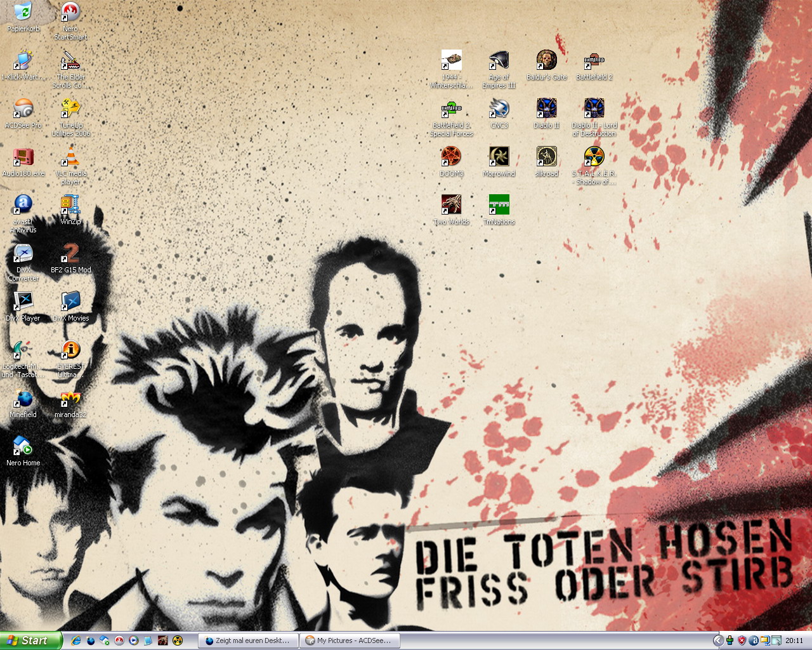
Task: Launch Windows Media Player from Quick Launch
Action: [x=134, y=641]
